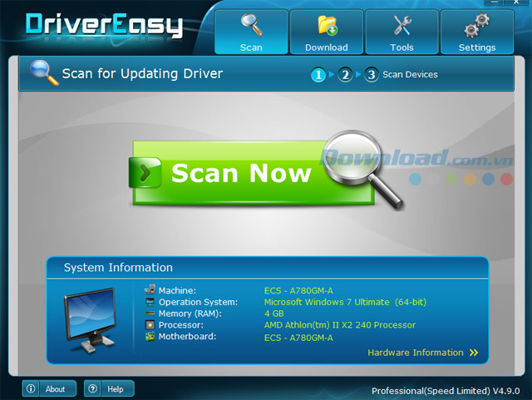The width and height of the screenshot is (532, 400).
Task: Click the question mark icon on Help
Action: pyautogui.click(x=92, y=388)
